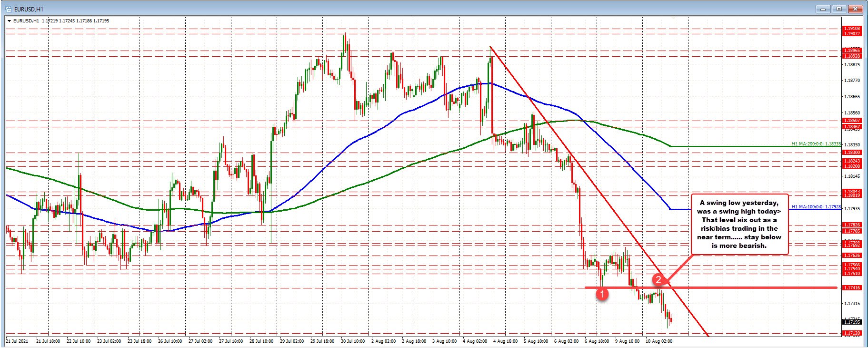Click the 1.17416 horizontal level price tag
Screen dimensions: 868x348
852,288
